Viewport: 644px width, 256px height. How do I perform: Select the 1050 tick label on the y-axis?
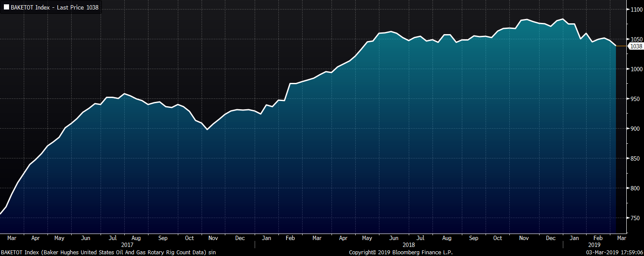[636, 39]
